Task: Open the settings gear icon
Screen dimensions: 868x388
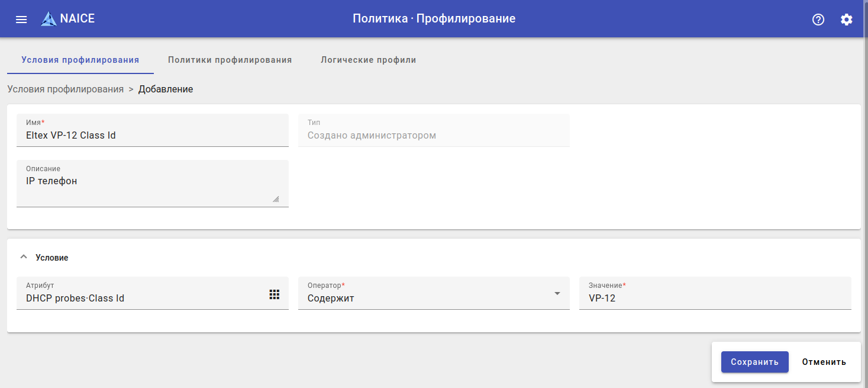Action: coord(847,20)
